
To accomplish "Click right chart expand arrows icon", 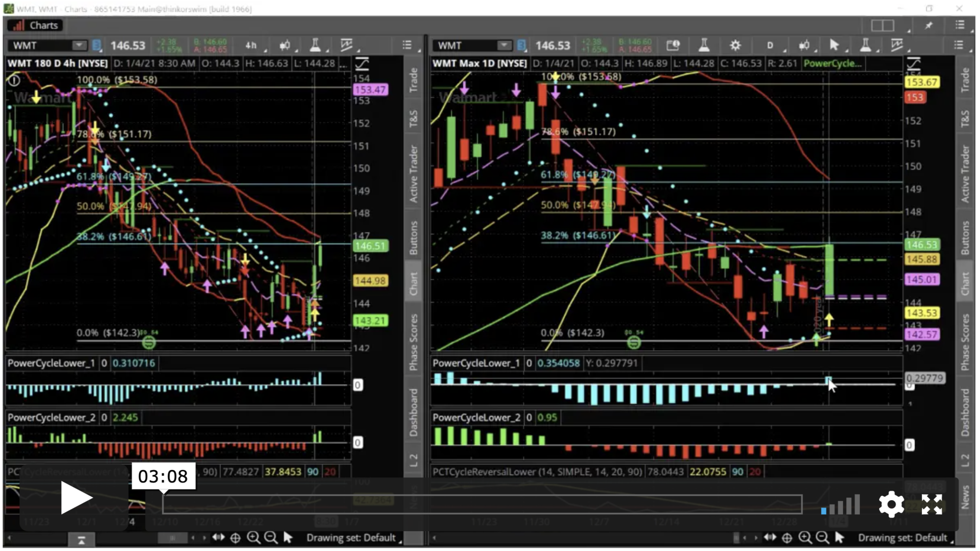I will click(x=770, y=537).
